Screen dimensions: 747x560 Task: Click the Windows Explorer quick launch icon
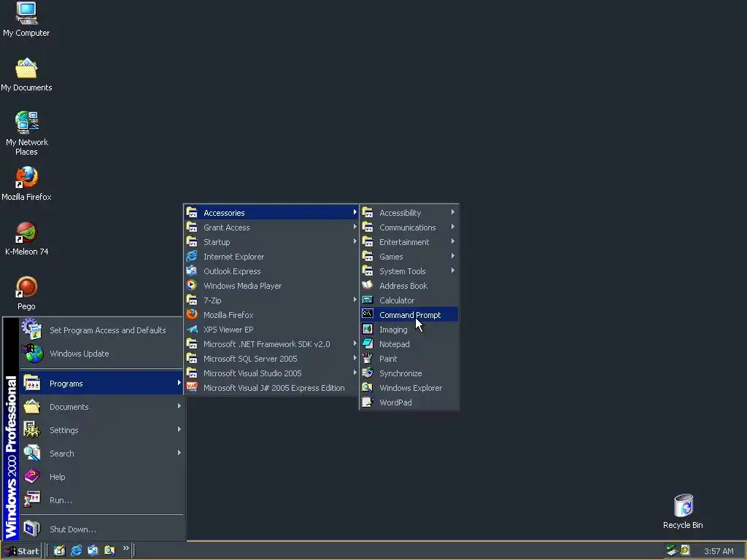[109, 551]
